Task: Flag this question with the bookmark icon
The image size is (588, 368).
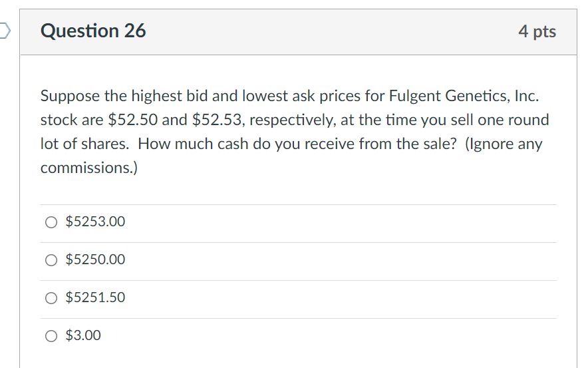Action: [x=3, y=31]
